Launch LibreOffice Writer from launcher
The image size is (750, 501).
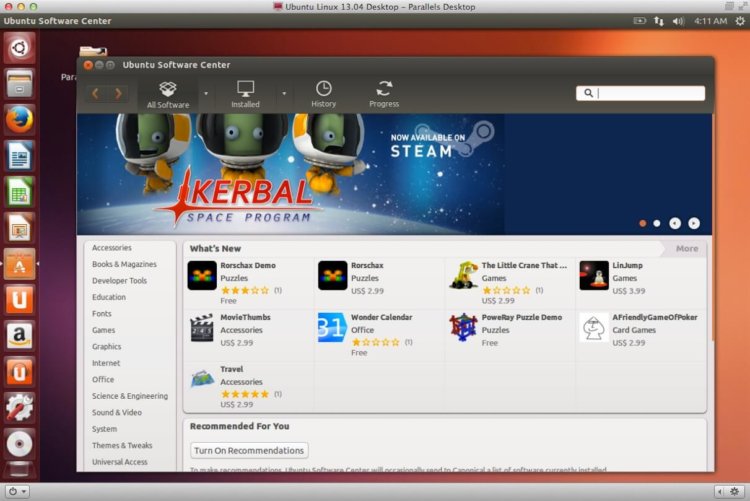(x=19, y=156)
